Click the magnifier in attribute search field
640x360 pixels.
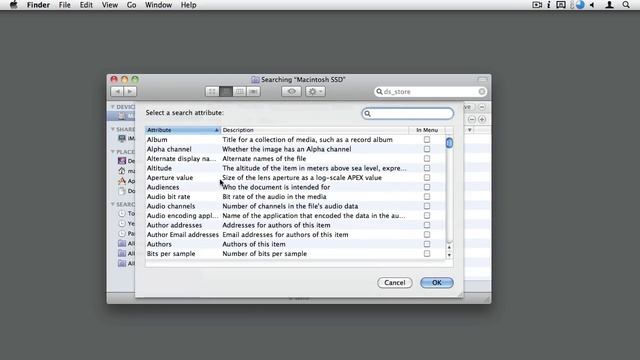point(367,113)
